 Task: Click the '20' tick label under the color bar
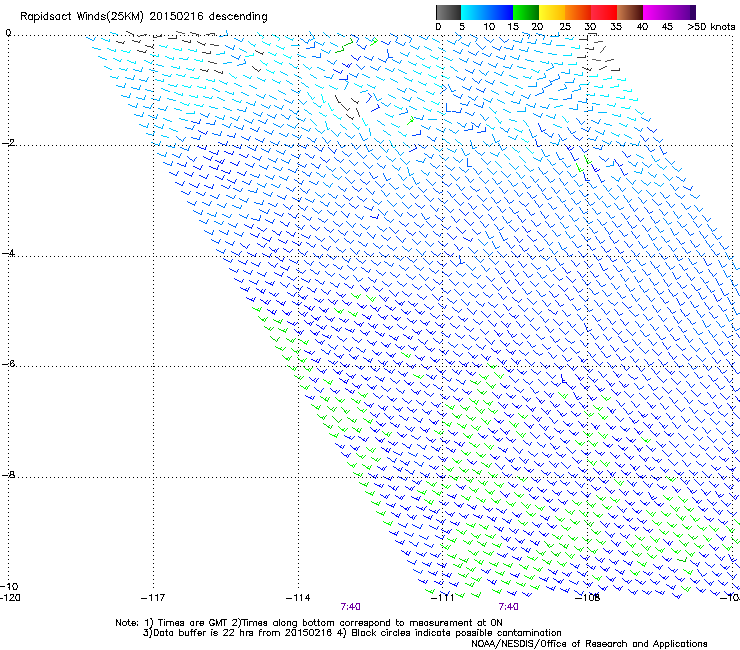tap(537, 27)
